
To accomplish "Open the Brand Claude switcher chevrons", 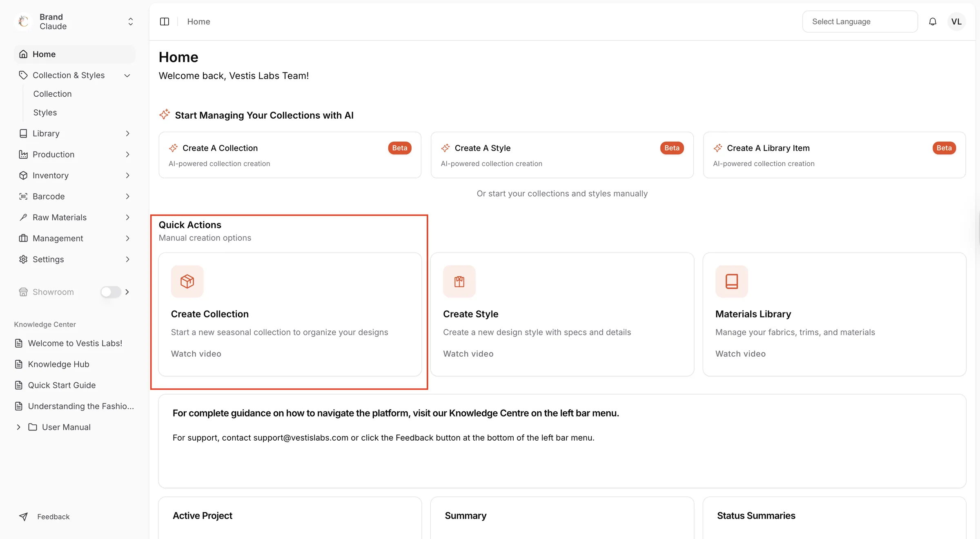I will (x=131, y=21).
